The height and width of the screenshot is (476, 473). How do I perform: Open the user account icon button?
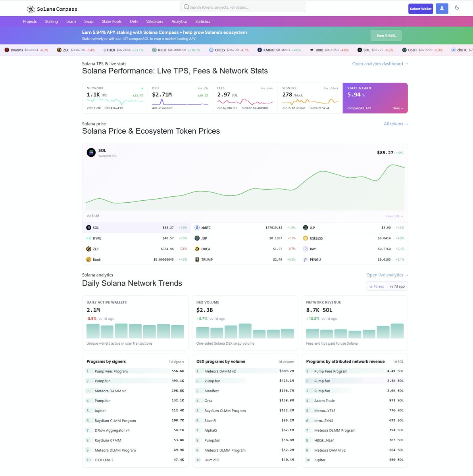pos(442,8)
